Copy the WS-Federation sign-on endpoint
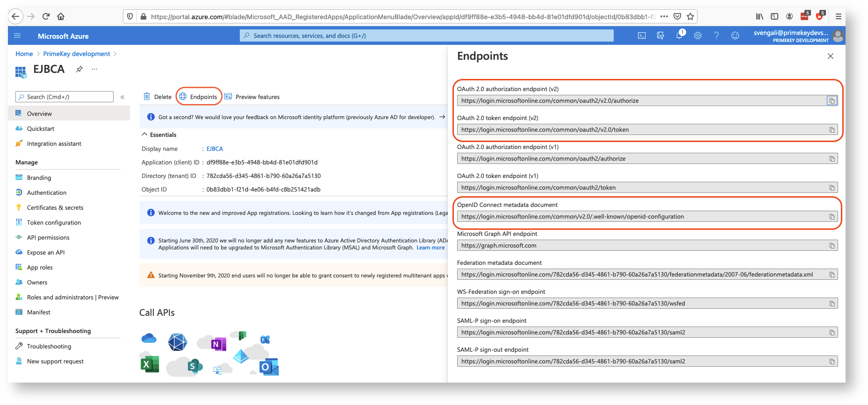The image size is (868, 405). pos(832,304)
